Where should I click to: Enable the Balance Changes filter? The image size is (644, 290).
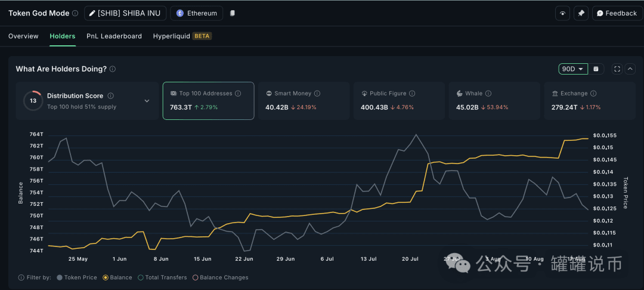pos(220,277)
